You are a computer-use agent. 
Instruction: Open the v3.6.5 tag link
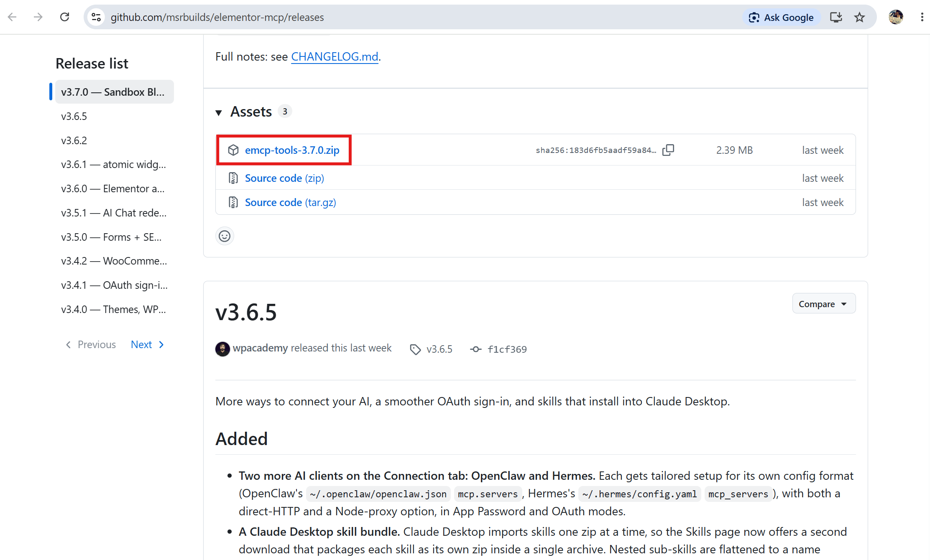pos(439,349)
